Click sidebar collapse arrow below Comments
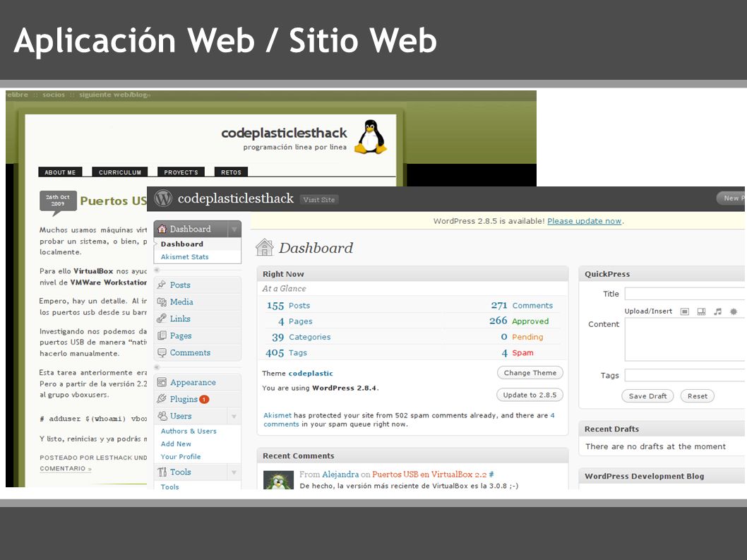Viewport: 747px width, 560px height. tap(157, 367)
